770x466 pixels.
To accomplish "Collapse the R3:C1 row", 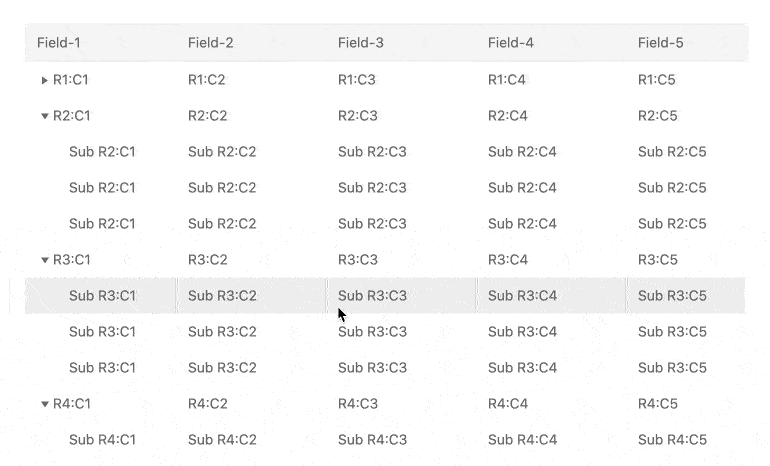I will (44, 260).
